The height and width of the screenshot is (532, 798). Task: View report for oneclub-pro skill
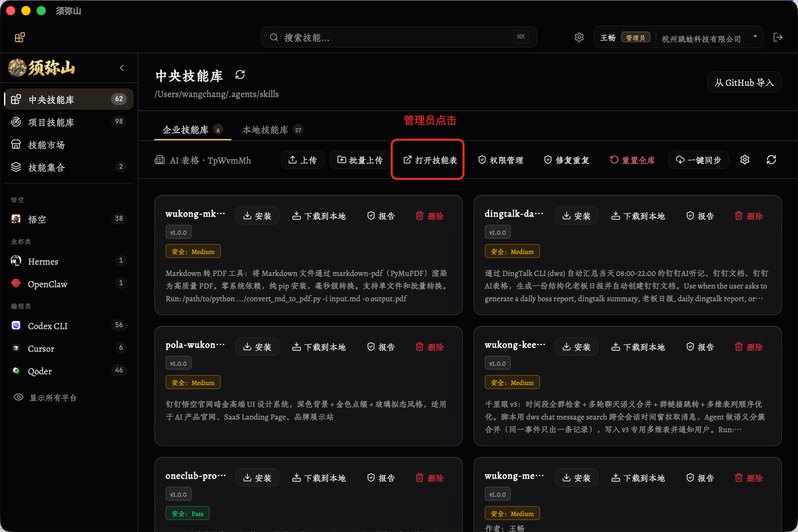(x=381, y=478)
